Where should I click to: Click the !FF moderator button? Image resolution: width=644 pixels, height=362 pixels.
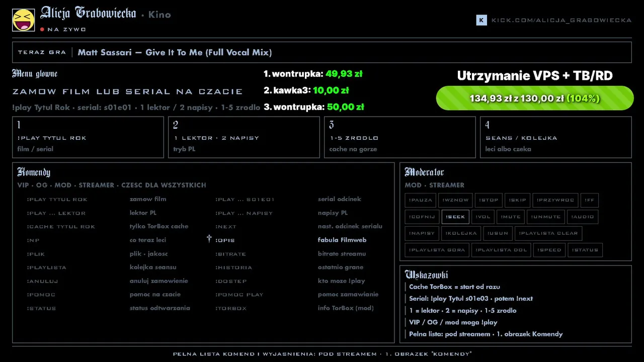pos(590,200)
